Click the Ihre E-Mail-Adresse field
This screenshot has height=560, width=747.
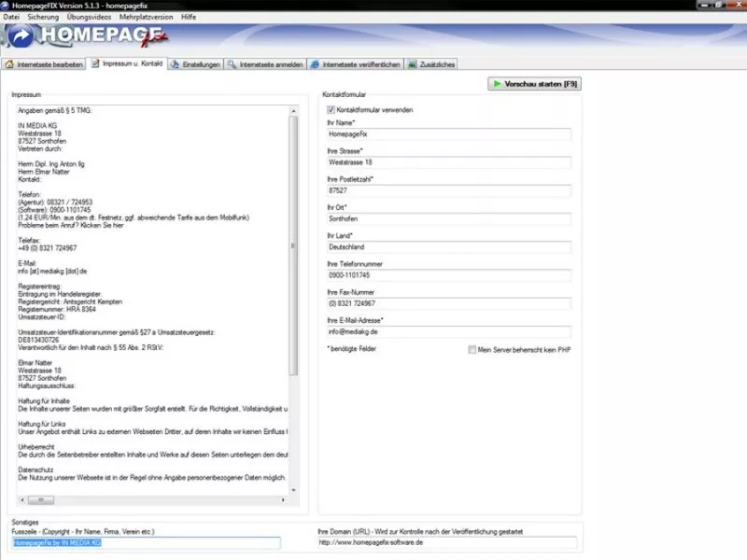coord(447,331)
